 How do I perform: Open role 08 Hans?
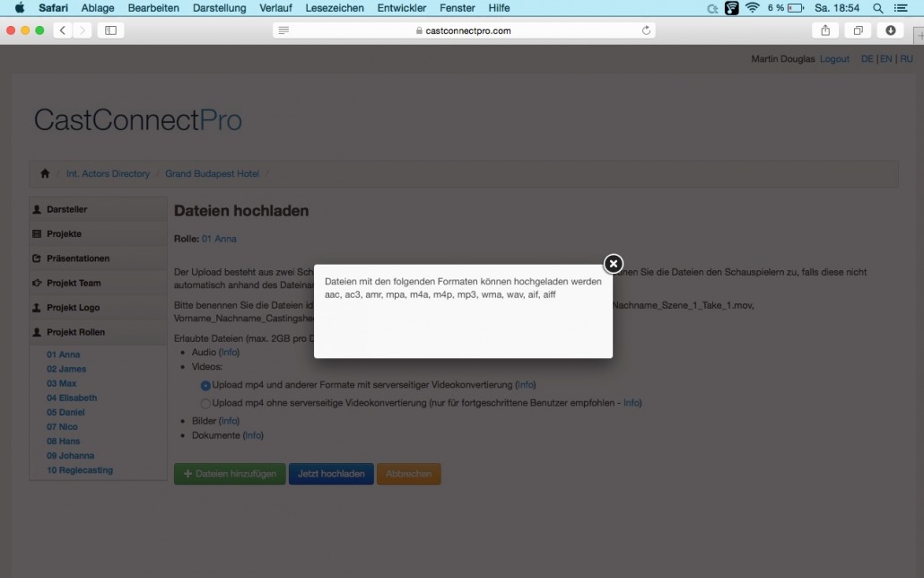tap(63, 442)
